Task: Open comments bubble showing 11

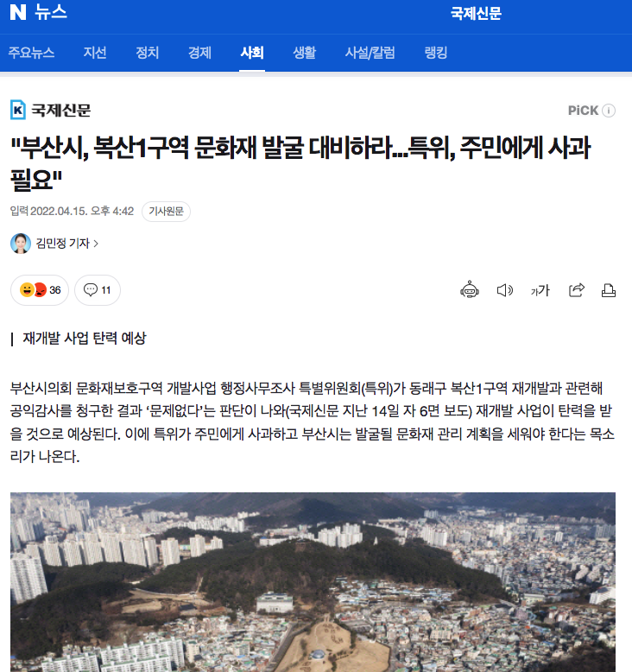Action: click(98, 290)
